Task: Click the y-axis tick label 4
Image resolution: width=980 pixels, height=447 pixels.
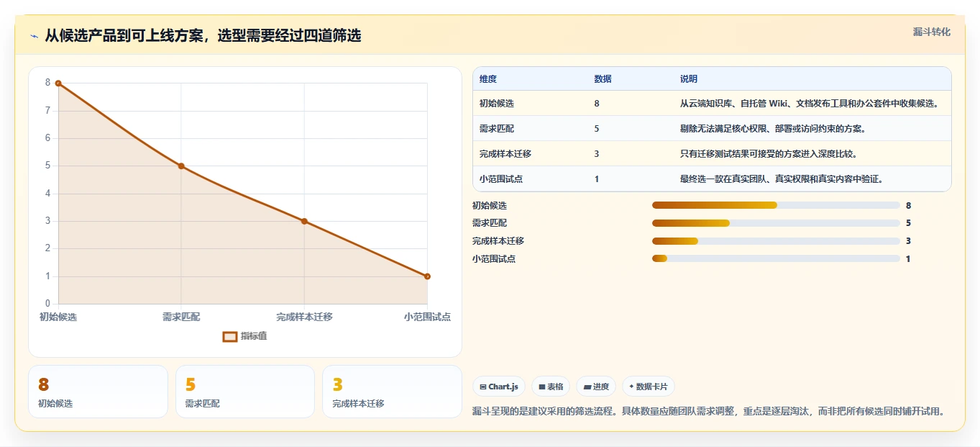Action: click(48, 194)
